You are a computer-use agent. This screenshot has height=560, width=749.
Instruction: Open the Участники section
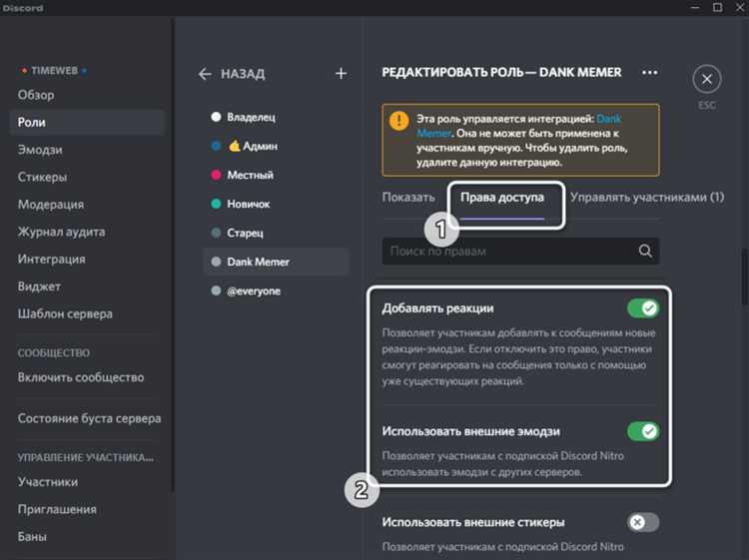coord(48,482)
